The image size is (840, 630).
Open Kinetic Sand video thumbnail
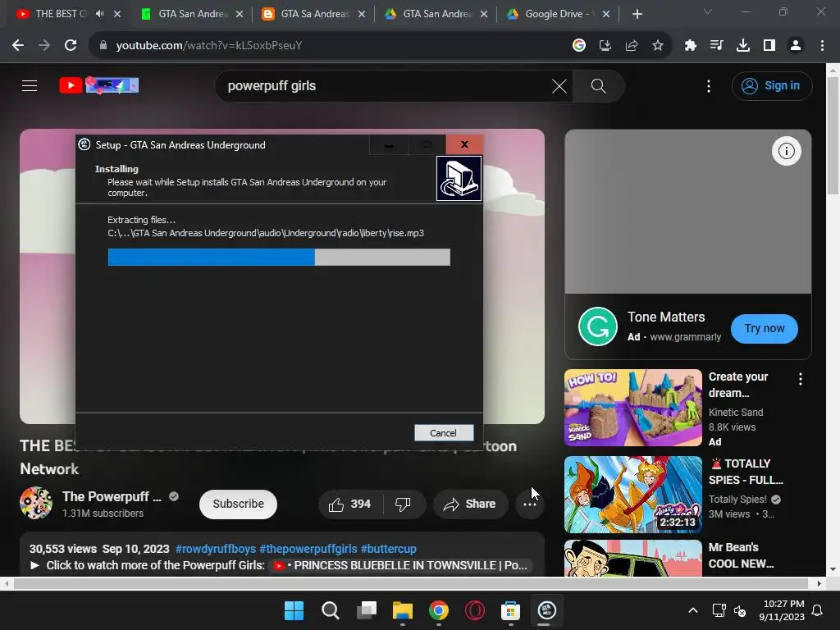[632, 408]
